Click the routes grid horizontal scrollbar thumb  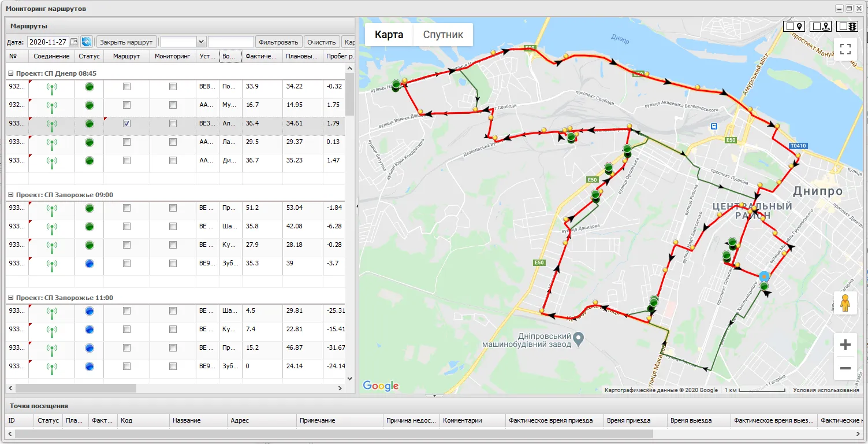(x=76, y=388)
